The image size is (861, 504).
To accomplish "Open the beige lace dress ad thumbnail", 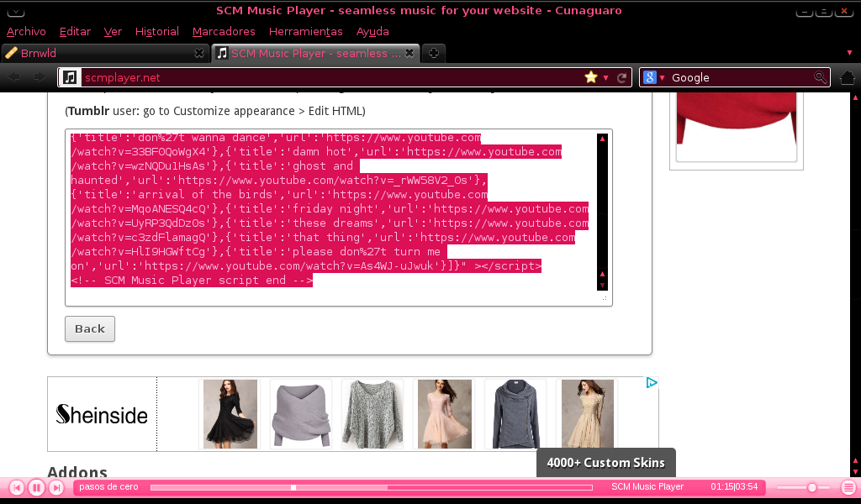I will (x=587, y=414).
